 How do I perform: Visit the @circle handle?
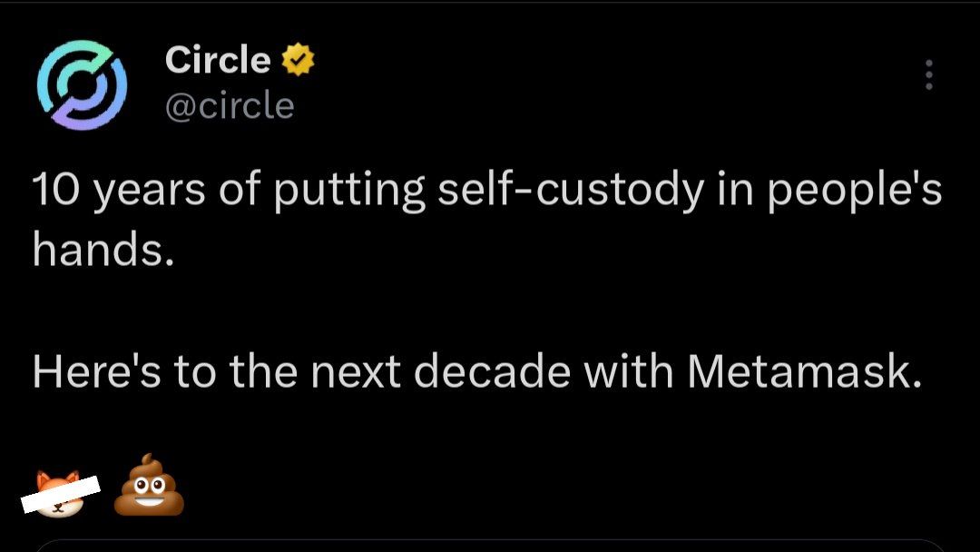(x=230, y=105)
